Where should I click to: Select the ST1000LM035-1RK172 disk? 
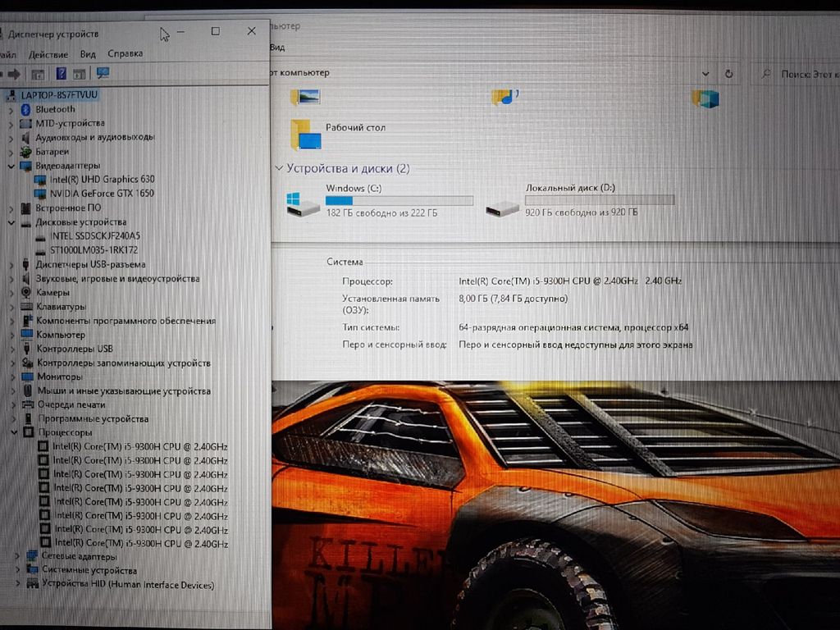pos(94,250)
